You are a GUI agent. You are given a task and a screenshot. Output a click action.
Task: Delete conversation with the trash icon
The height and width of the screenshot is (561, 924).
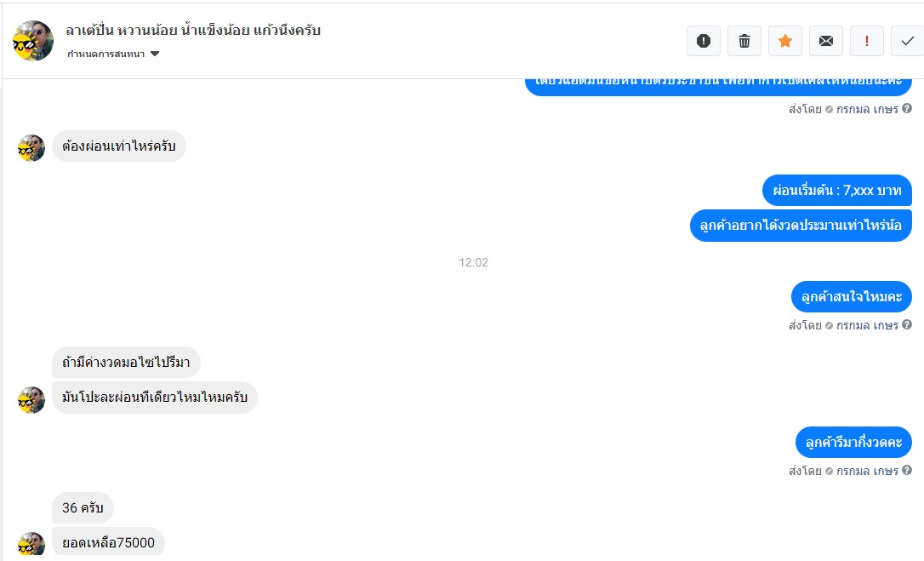click(x=744, y=41)
